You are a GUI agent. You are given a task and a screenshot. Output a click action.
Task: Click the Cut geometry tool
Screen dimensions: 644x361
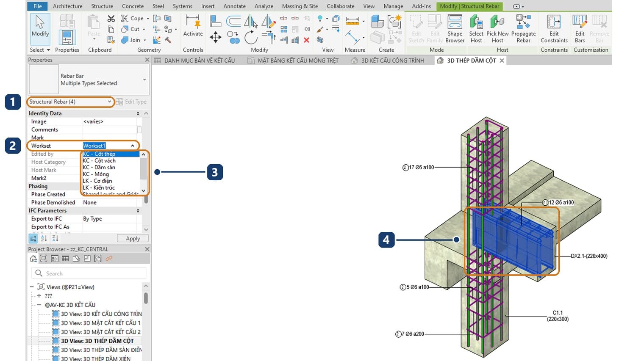tap(130, 29)
